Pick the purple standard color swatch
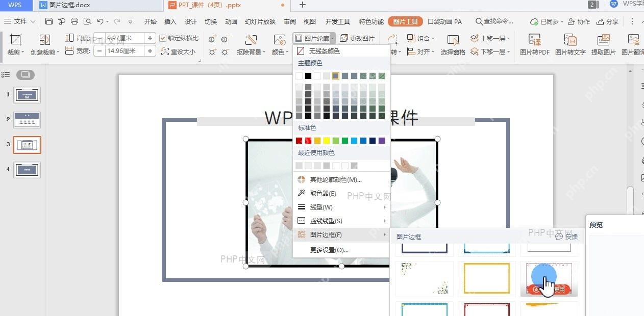 [382, 141]
